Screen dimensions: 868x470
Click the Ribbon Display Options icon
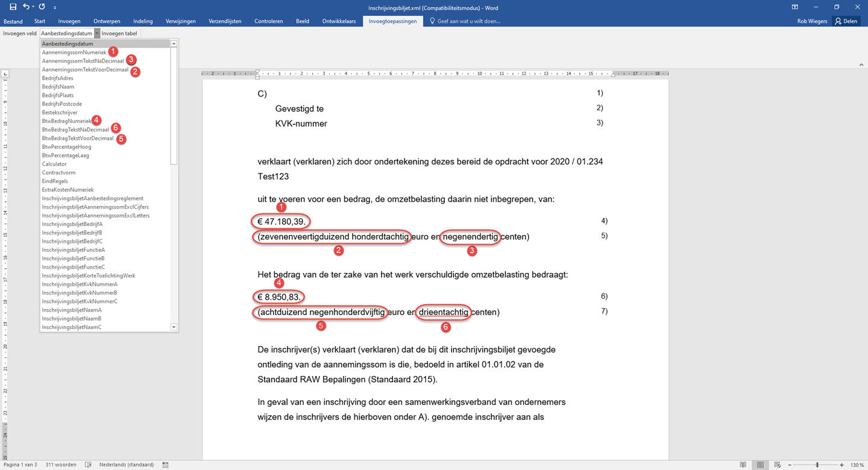795,7
